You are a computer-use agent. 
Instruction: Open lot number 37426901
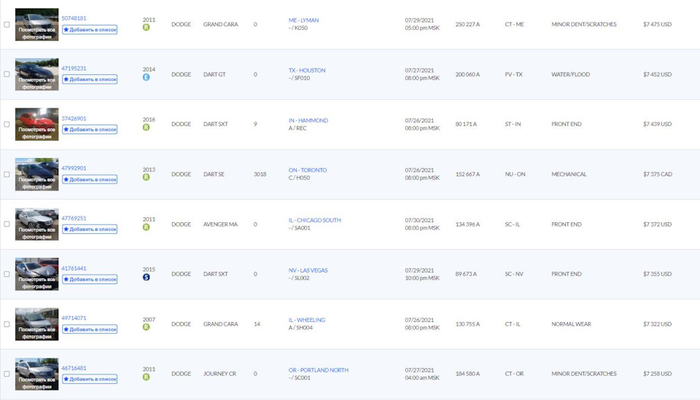pyautogui.click(x=74, y=118)
